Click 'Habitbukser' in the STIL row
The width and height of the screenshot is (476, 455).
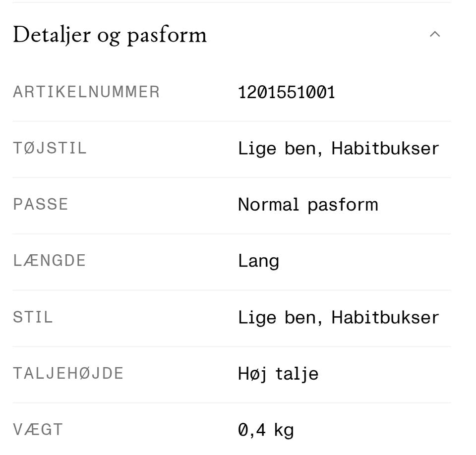click(385, 318)
